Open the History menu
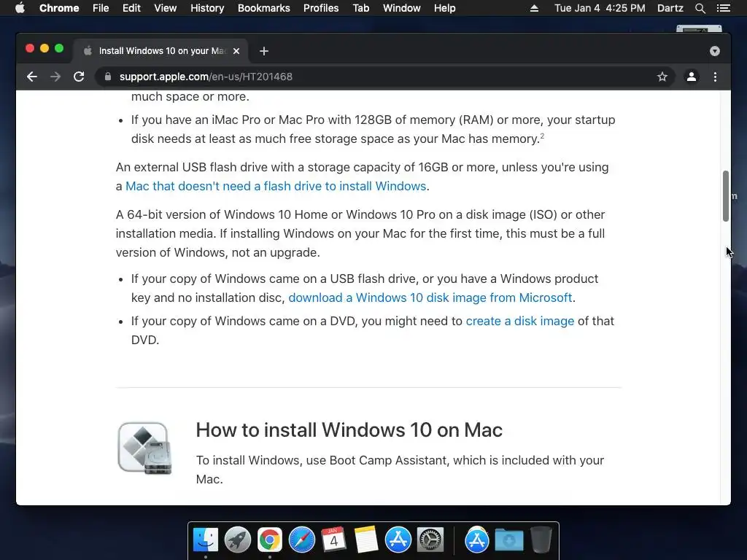Image resolution: width=747 pixels, height=560 pixels. pyautogui.click(x=207, y=8)
